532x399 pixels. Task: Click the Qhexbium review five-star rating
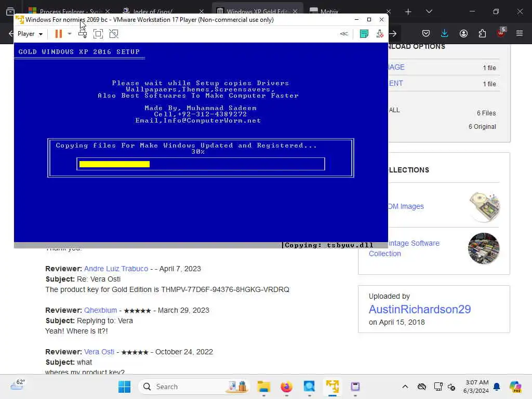[x=137, y=311]
